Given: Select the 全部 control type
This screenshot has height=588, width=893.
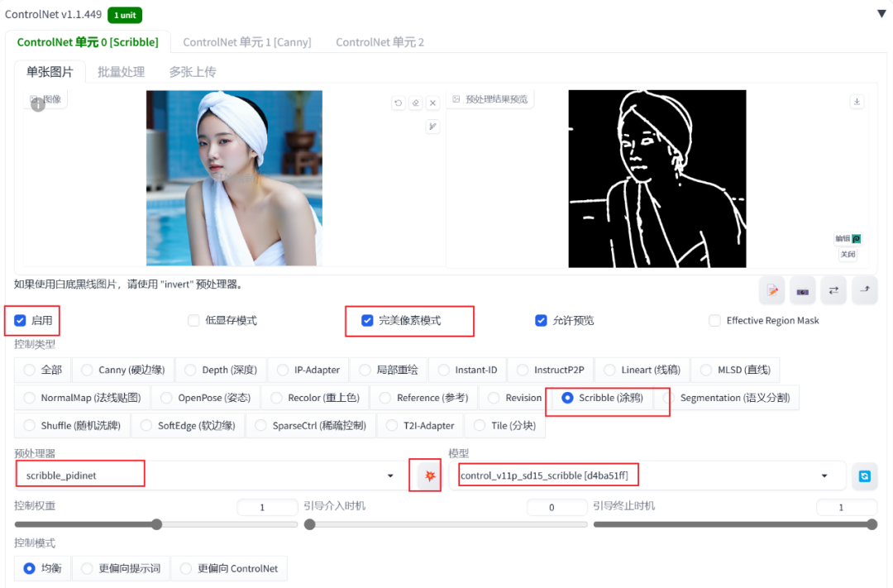Looking at the screenshot, I should (43, 370).
